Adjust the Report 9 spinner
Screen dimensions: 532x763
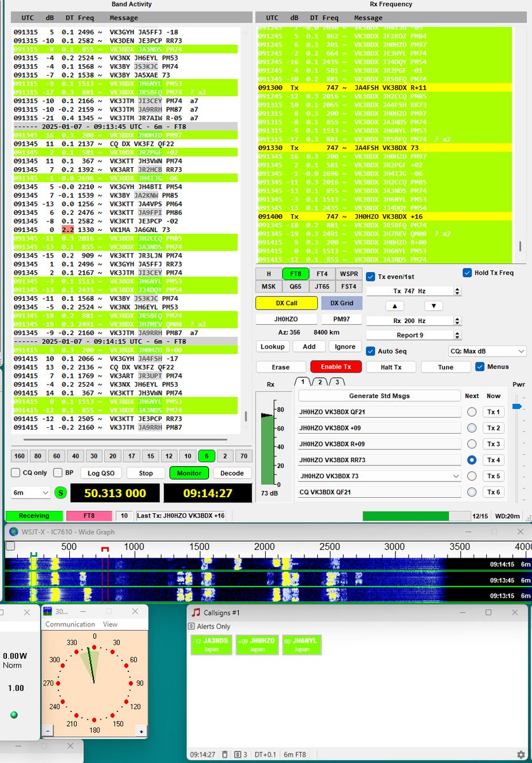(x=456, y=335)
